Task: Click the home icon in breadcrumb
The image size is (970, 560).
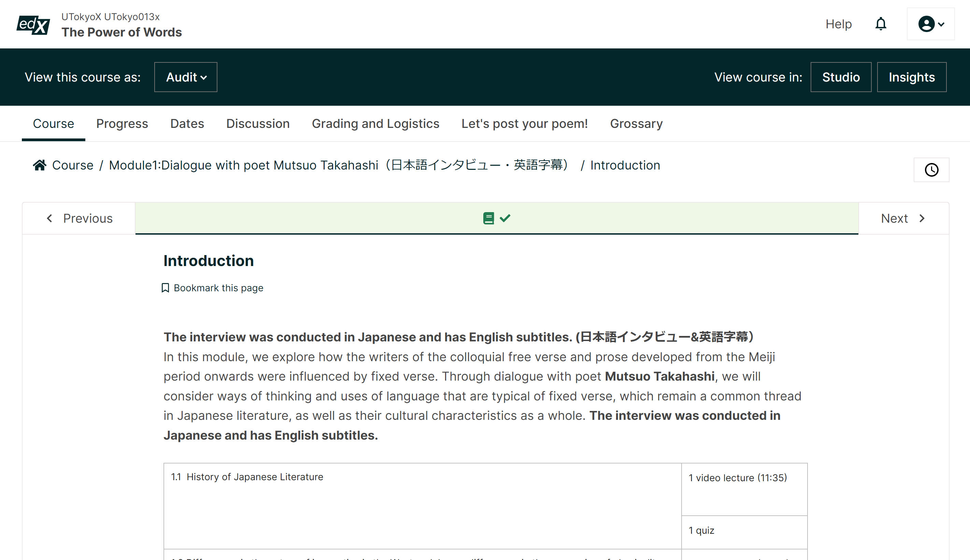Action: tap(40, 165)
